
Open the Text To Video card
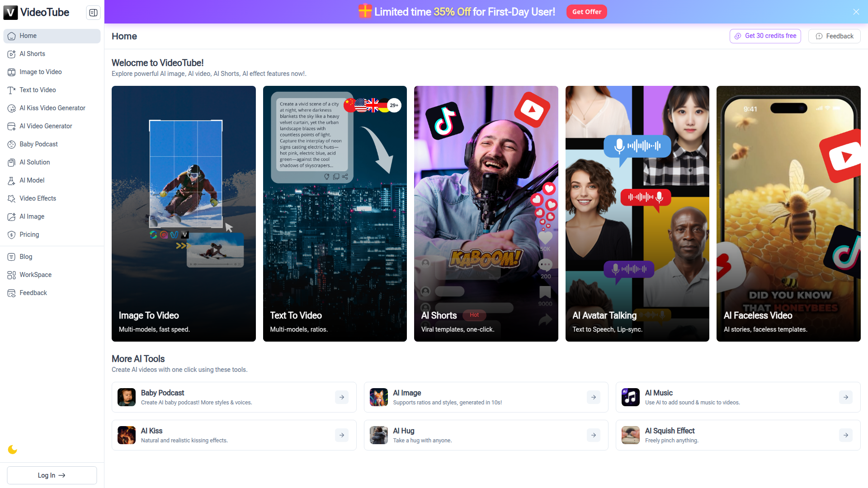coord(335,214)
